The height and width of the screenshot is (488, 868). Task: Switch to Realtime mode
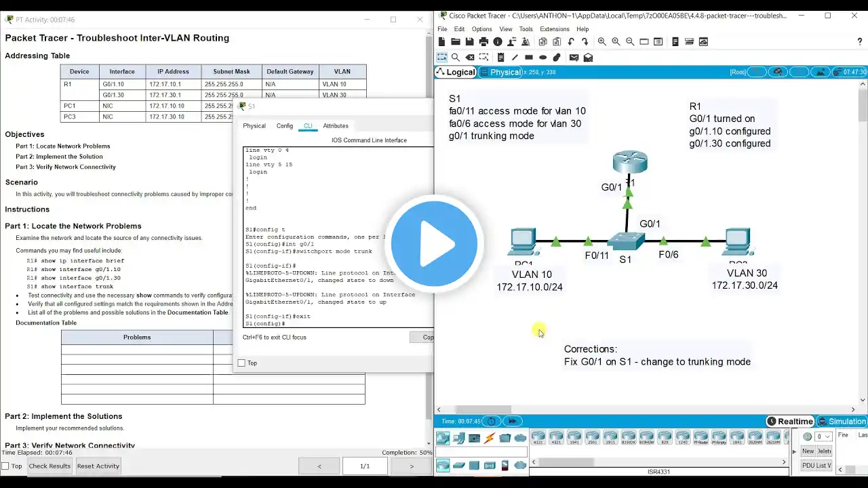[x=790, y=421]
